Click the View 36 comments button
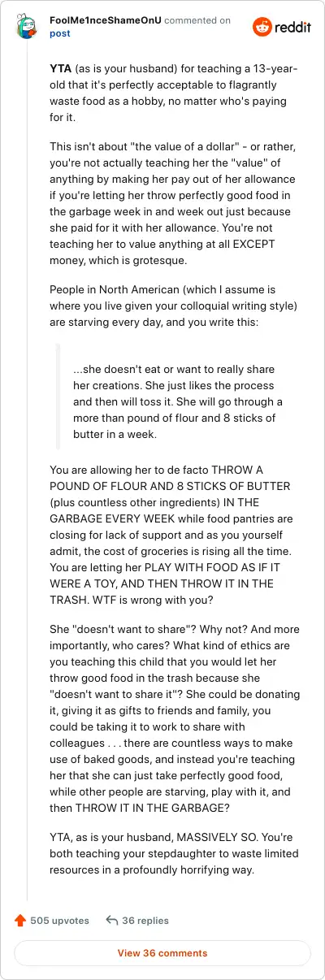 [162, 953]
